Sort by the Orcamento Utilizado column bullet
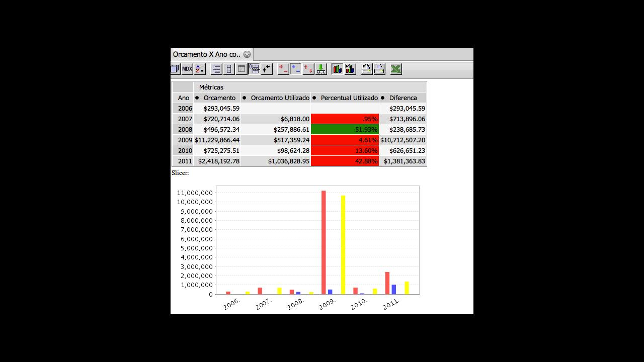This screenshot has height=362, width=644. tap(245, 98)
